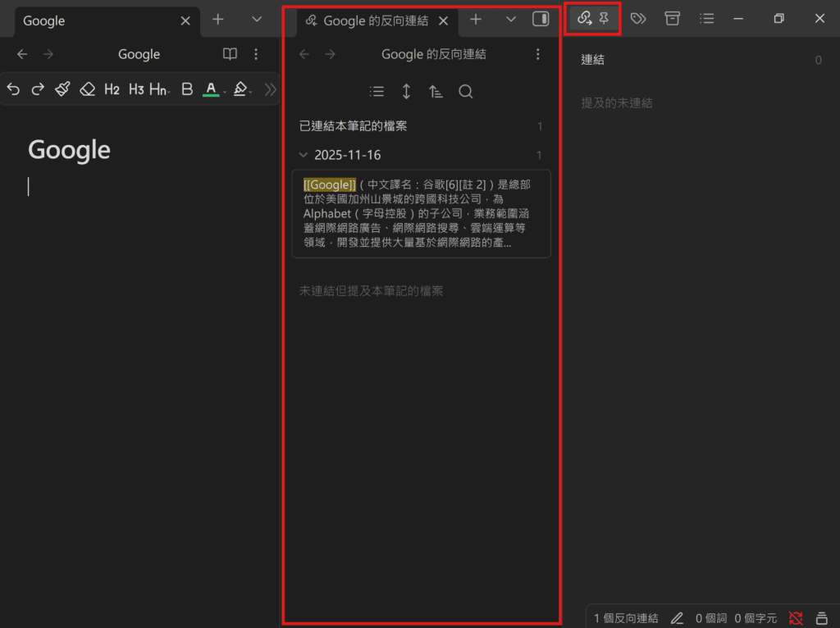Open the tab list dropdown beside backlinks tab
Screen dimensions: 840x628
coord(510,19)
